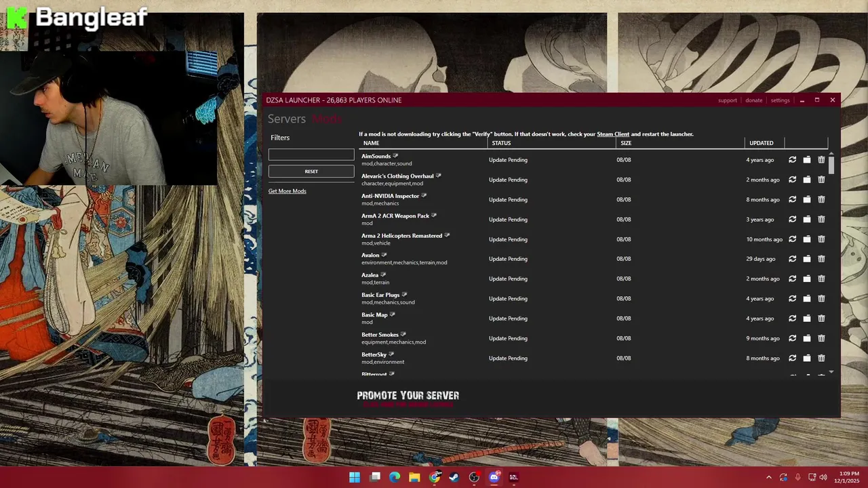Click the Promote Your Server banner

coord(408,399)
